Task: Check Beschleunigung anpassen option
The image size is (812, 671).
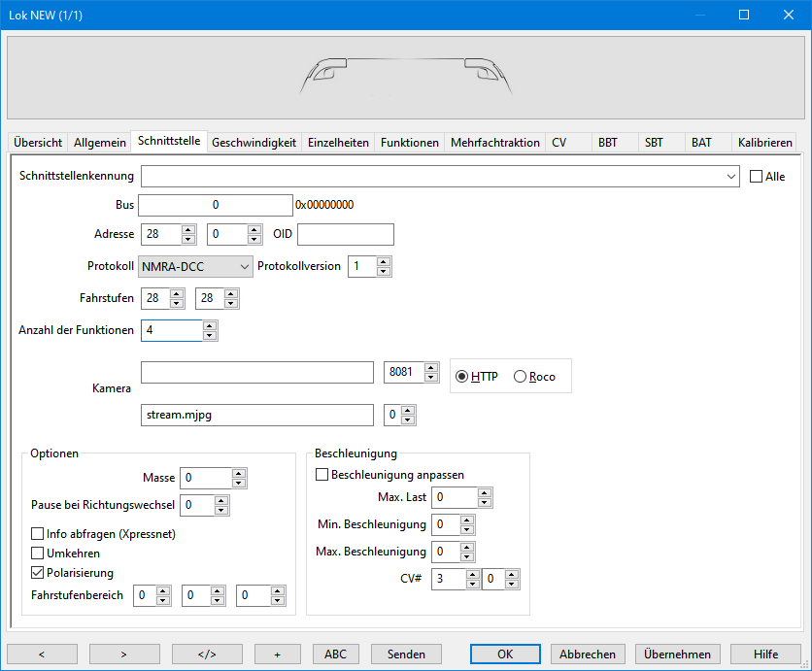Action: pyautogui.click(x=321, y=475)
